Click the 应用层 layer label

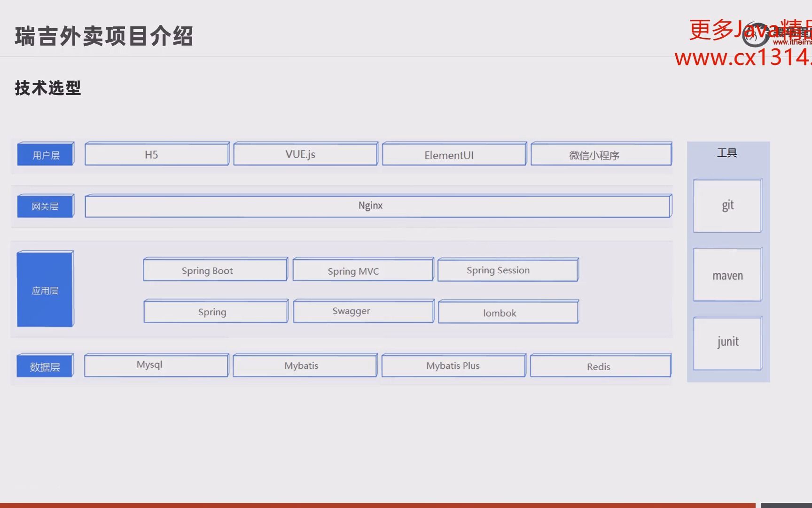[x=45, y=289]
